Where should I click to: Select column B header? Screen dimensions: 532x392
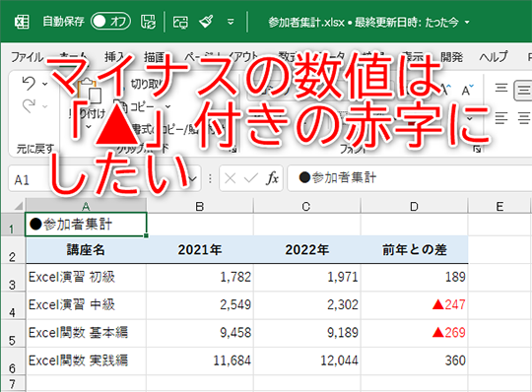point(200,206)
